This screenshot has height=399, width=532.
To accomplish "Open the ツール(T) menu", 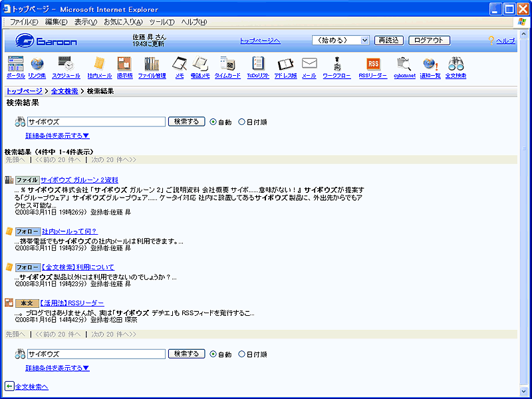I will (162, 22).
